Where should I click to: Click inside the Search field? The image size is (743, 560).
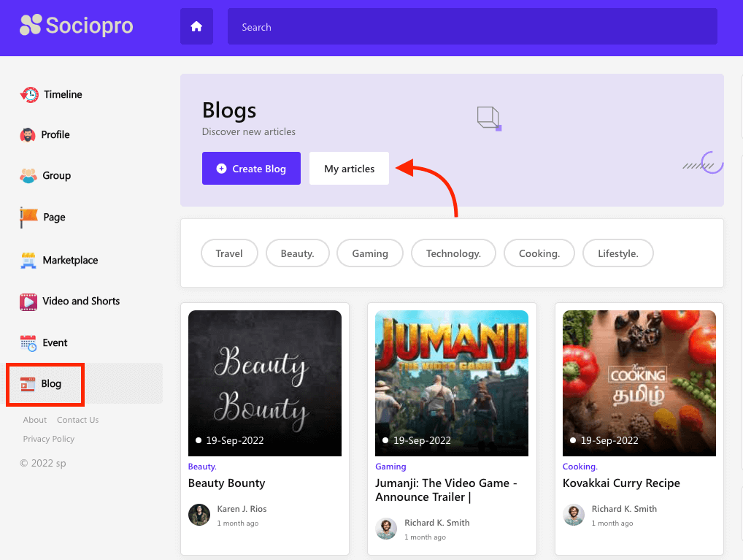coord(471,26)
